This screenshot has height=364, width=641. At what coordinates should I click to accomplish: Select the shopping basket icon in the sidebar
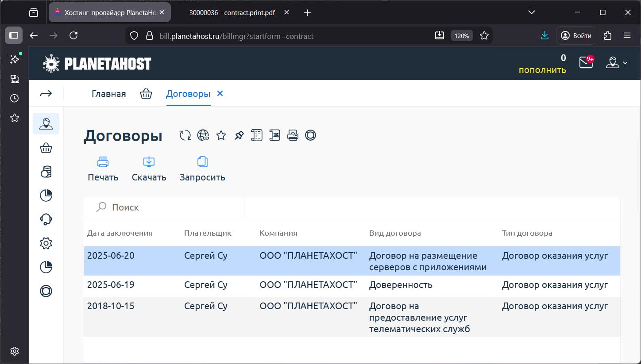click(46, 147)
